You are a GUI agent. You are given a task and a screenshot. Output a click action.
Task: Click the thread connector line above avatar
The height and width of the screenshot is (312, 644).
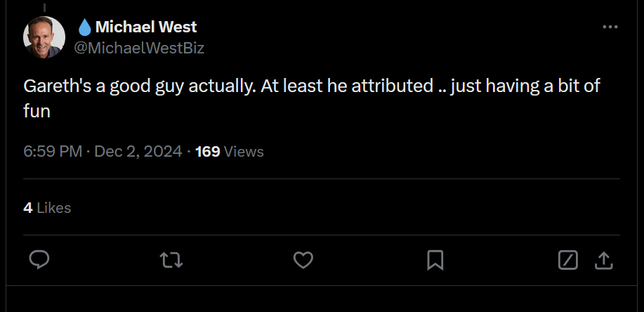click(44, 6)
